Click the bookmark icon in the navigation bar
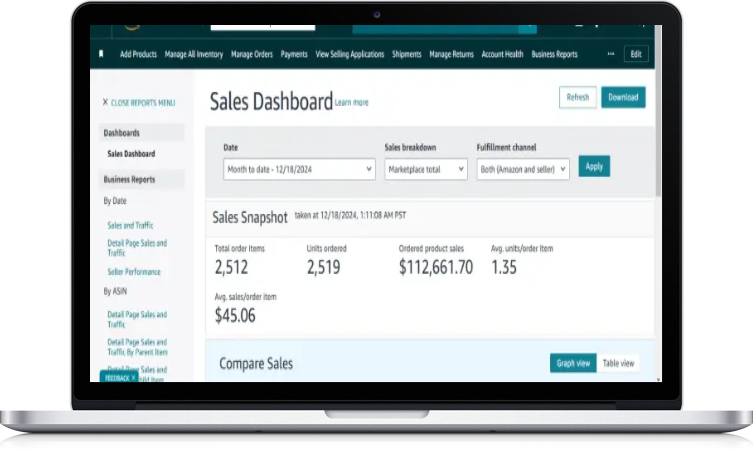 [101, 54]
